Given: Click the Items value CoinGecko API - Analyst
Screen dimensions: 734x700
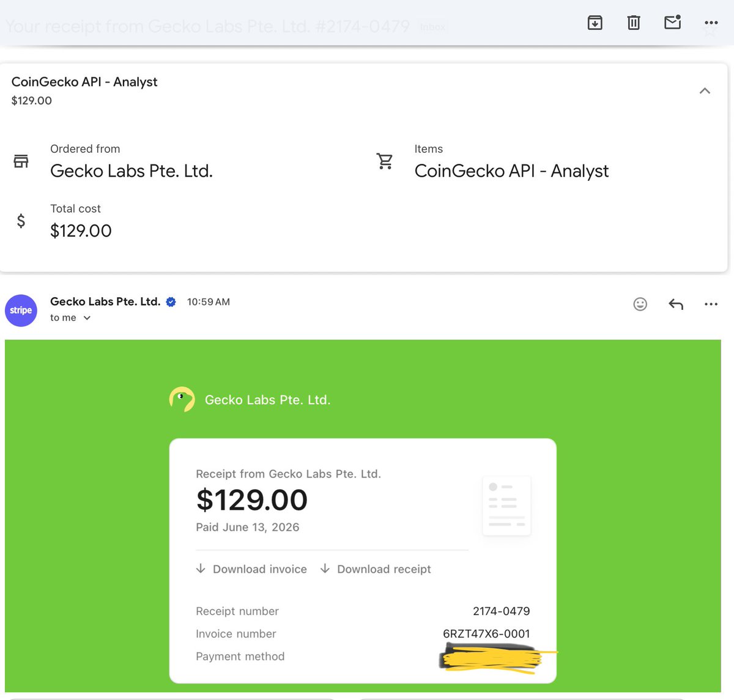Looking at the screenshot, I should [511, 171].
